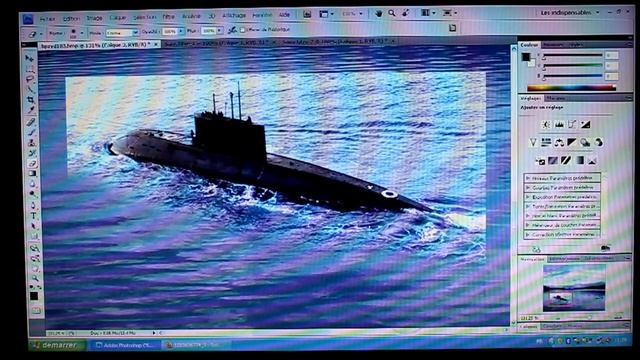
Task: Click the foreground color square in toolbox
Action: tap(34, 296)
